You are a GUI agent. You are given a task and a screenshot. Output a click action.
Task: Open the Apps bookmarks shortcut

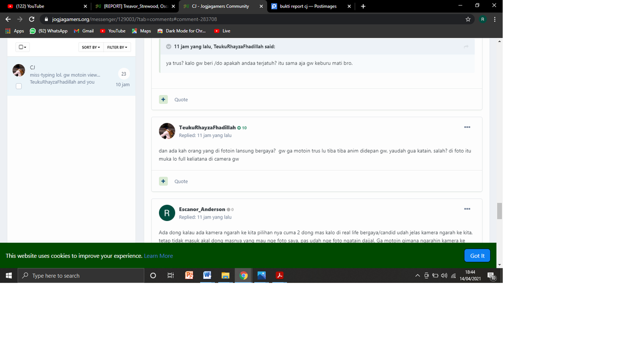click(15, 31)
